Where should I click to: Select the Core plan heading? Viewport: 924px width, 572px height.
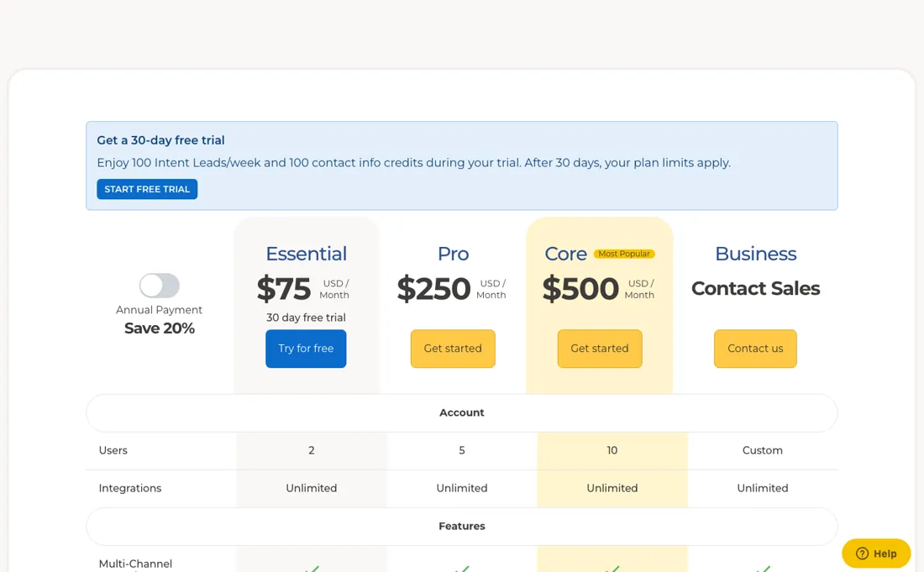(x=565, y=254)
